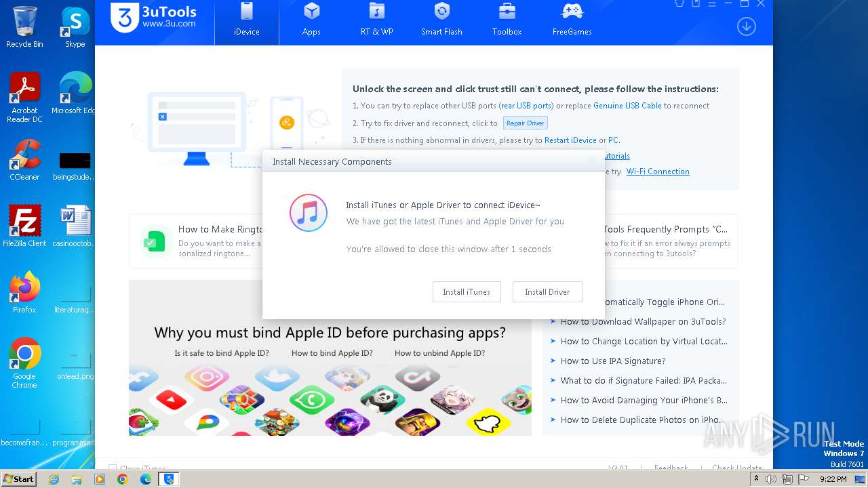The image size is (868, 488).
Task: Open the mini-window device icon in title bar
Action: click(696, 3)
